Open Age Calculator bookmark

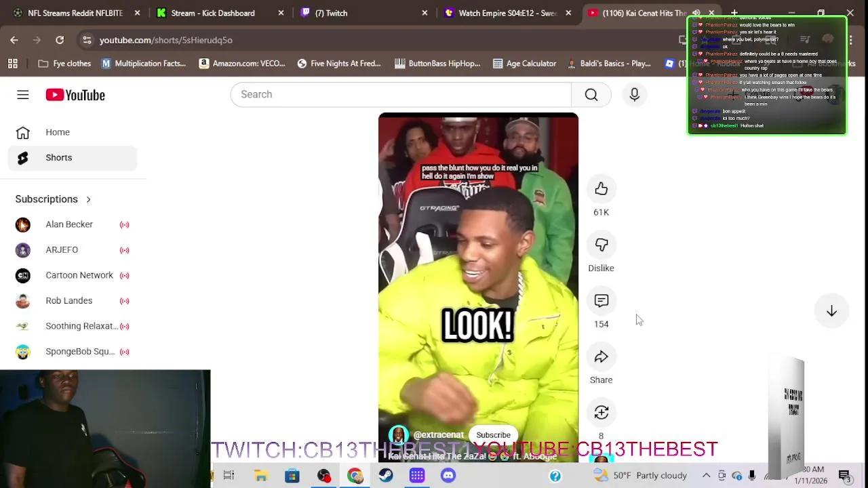pos(525,64)
